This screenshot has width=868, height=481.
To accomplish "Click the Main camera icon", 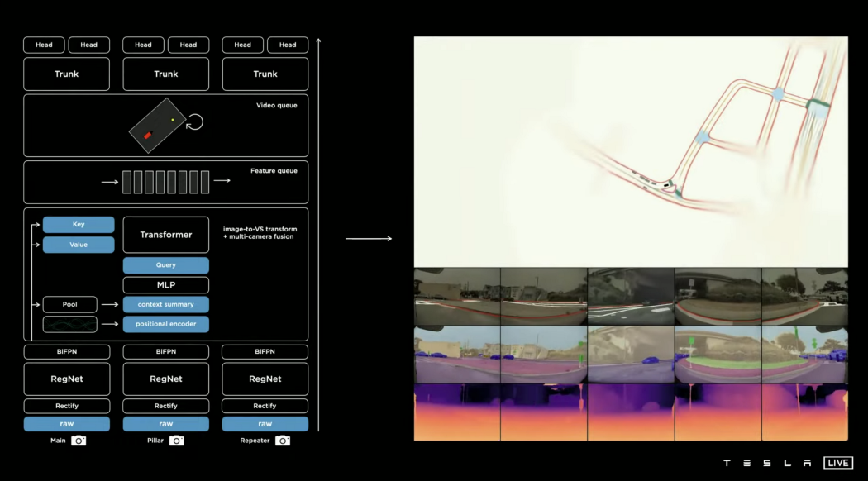I will [79, 441].
